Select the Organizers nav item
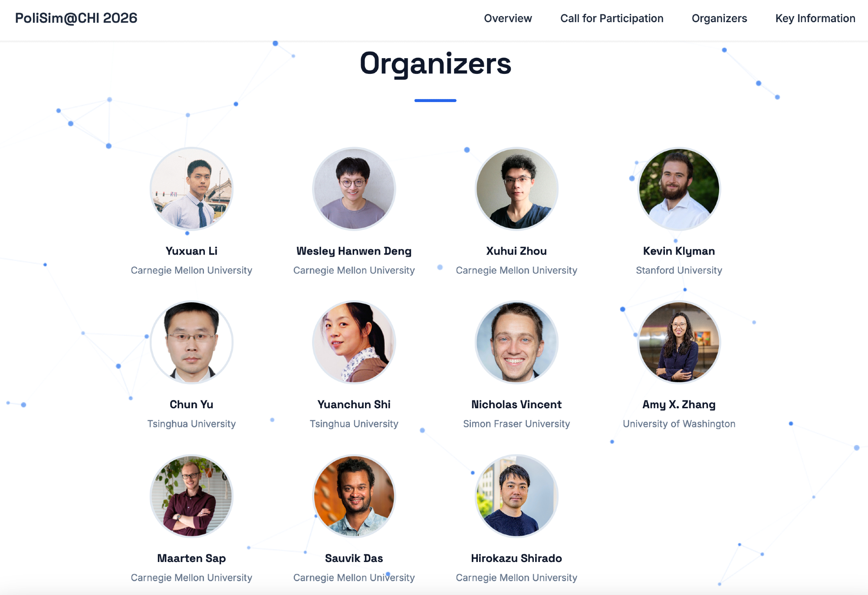This screenshot has height=595, width=868. pyautogui.click(x=719, y=18)
